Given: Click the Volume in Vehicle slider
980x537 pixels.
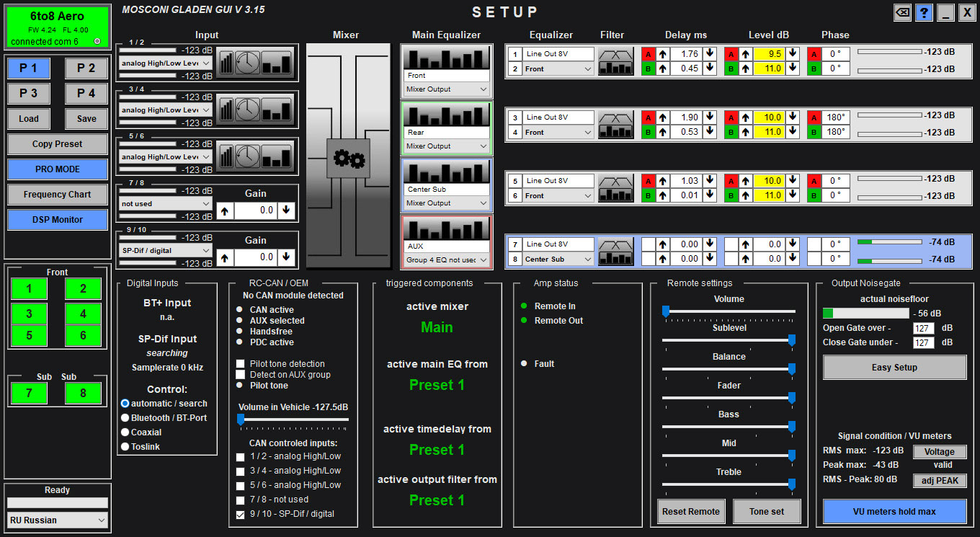Looking at the screenshot, I should click(293, 419).
